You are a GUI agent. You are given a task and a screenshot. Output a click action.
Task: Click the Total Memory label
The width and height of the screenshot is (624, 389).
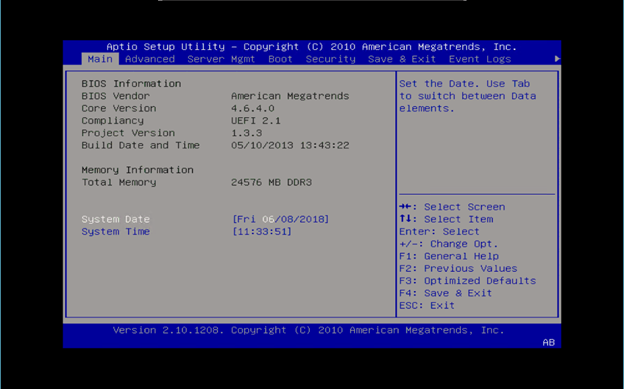(119, 182)
